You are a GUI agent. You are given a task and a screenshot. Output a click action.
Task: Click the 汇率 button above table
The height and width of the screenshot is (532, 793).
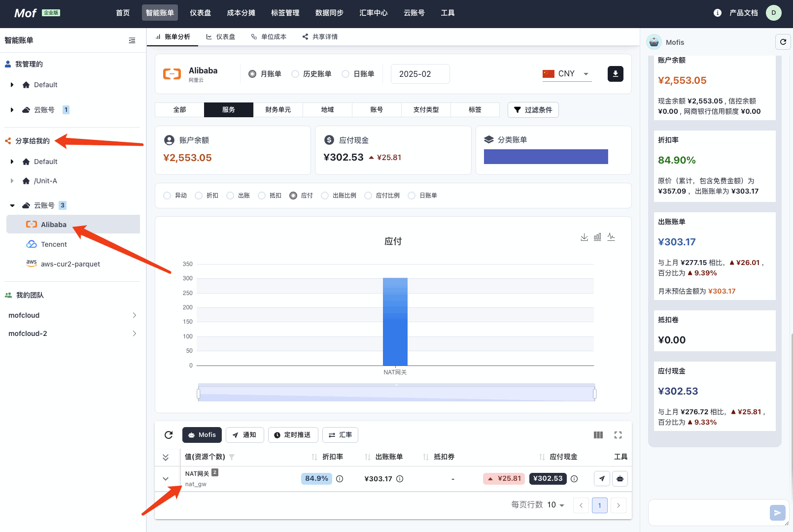[x=340, y=435]
